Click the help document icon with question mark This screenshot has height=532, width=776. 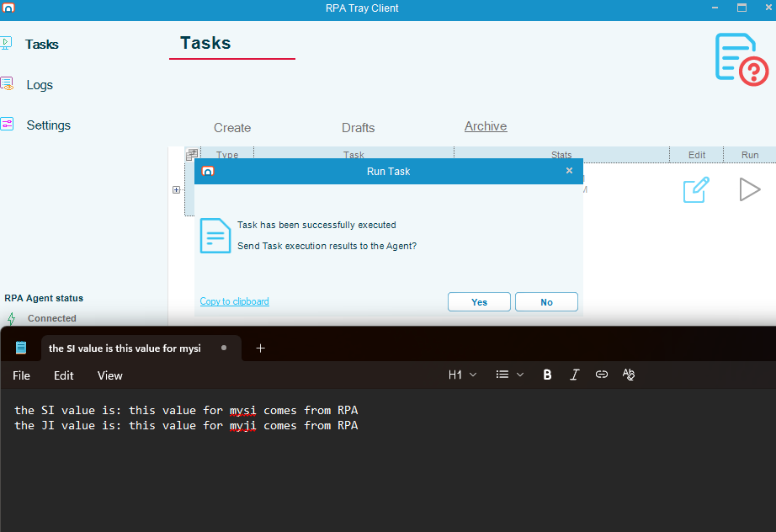point(740,58)
